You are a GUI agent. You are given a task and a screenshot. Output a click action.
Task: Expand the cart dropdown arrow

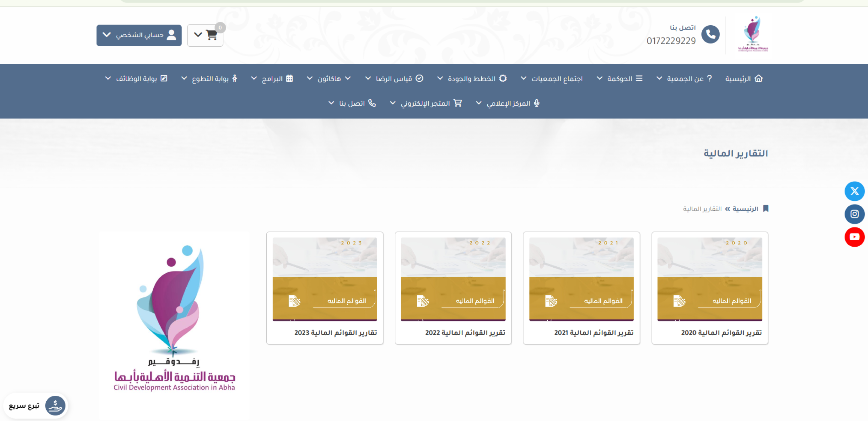198,35
